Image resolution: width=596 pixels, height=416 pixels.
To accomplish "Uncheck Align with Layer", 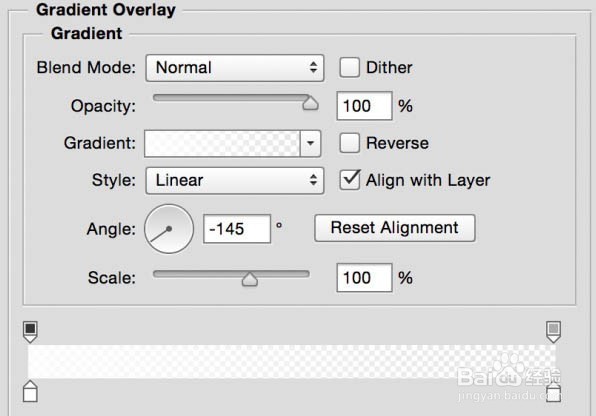I will coord(349,180).
